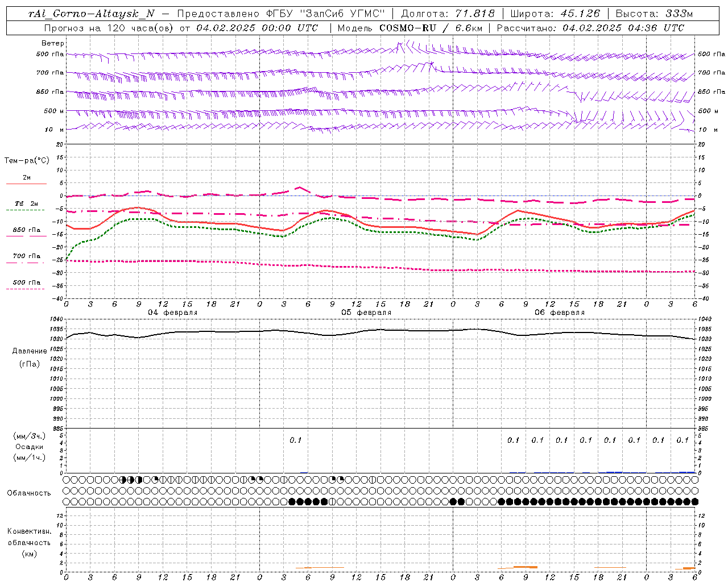Image resolution: width=728 pixels, height=582 pixels.
Task: Click the (мм/1ч.) precipitation unit label
Action: coord(30,458)
